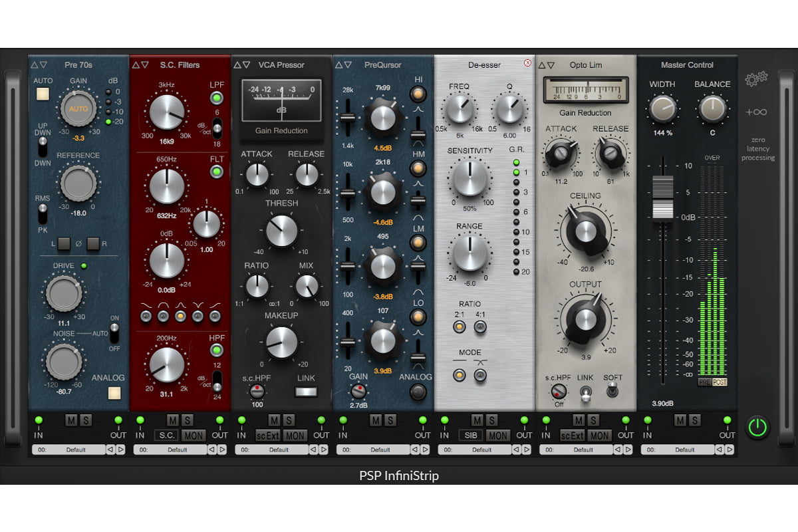
Task: Enable the HM band button in PreQursor
Action: pyautogui.click(x=418, y=168)
